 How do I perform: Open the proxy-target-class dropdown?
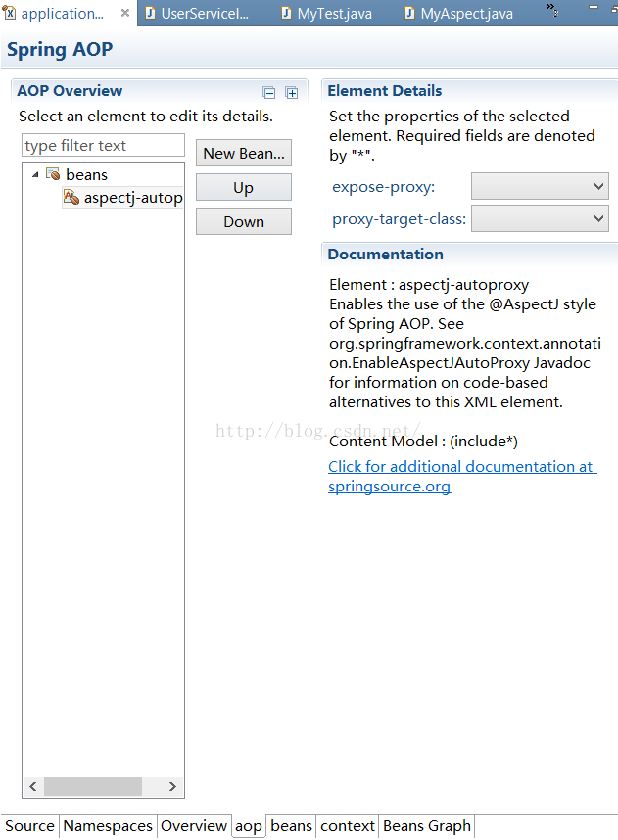[x=540, y=218]
